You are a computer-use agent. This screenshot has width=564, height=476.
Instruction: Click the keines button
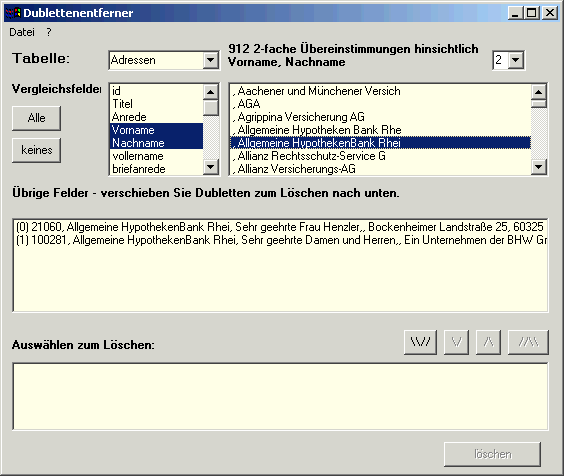tap(36, 150)
